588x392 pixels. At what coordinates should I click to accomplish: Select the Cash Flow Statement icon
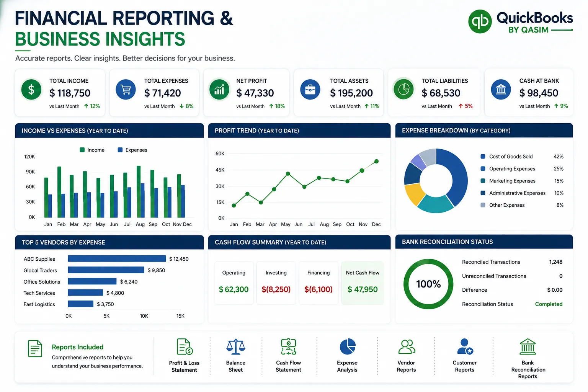pos(288,346)
